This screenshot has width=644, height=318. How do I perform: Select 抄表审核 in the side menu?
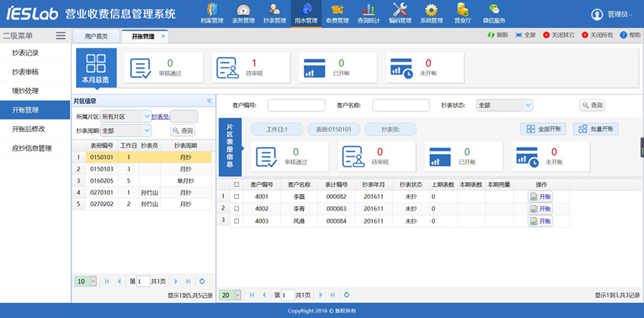click(x=25, y=72)
